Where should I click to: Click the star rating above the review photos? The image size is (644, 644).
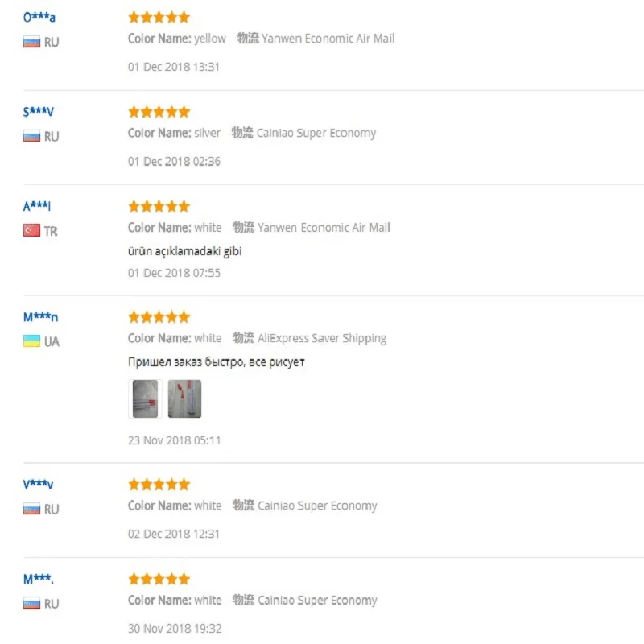[159, 316]
